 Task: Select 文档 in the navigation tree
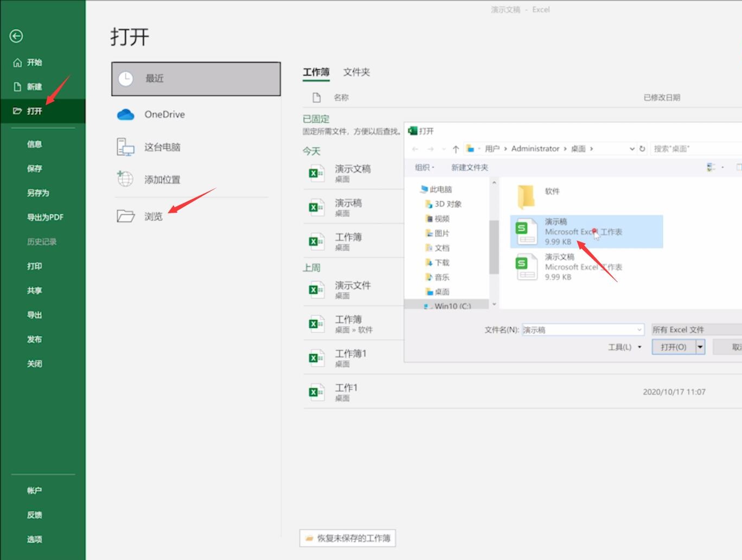(438, 248)
